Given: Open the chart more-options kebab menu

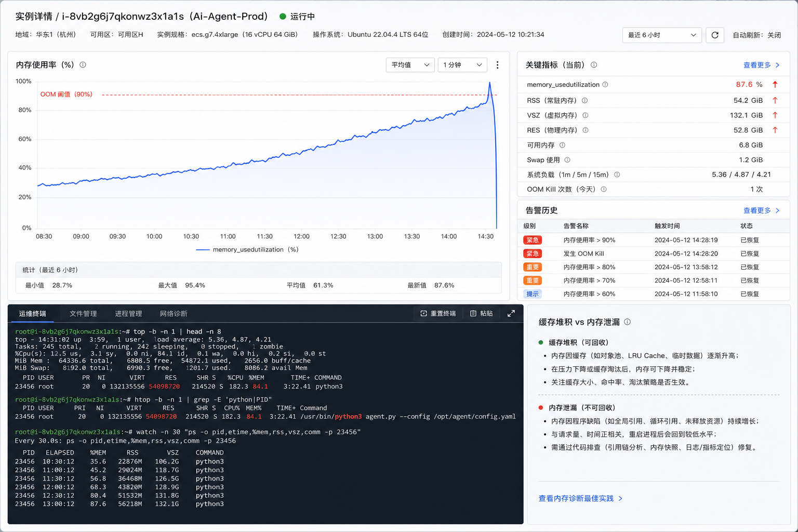Looking at the screenshot, I should tap(497, 65).
